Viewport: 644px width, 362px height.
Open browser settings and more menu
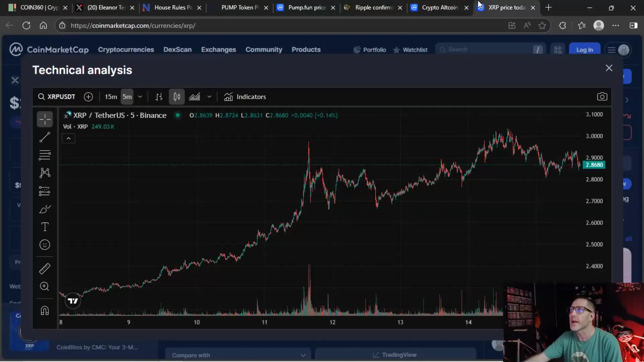pyautogui.click(x=616, y=25)
